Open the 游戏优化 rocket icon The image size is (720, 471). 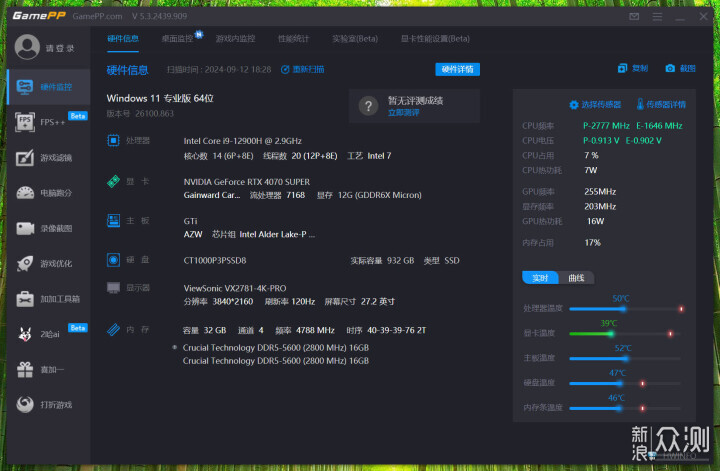pos(25,264)
